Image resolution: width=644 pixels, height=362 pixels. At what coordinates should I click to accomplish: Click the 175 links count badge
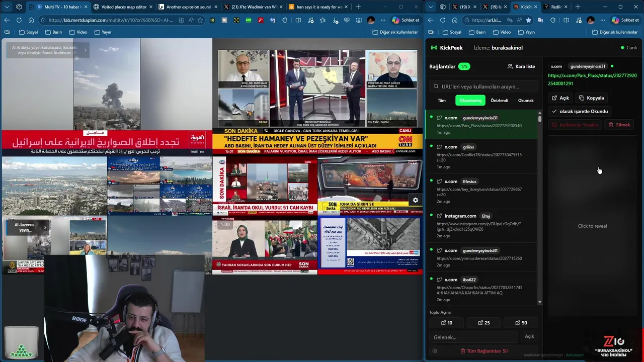[x=463, y=66]
